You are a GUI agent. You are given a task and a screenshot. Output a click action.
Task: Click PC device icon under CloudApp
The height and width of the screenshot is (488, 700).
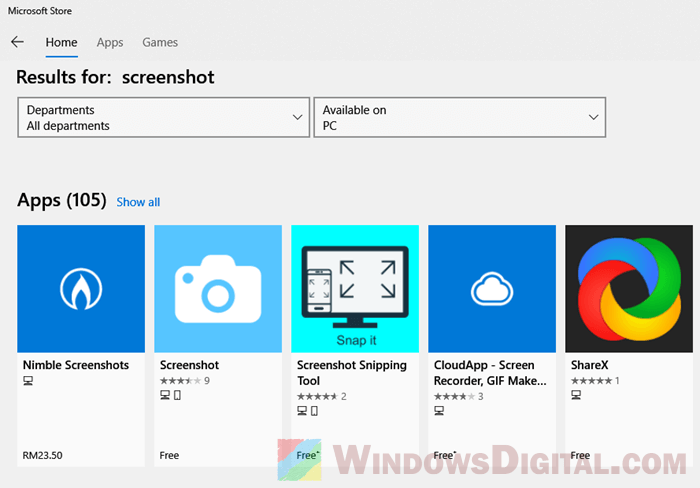tap(439, 411)
